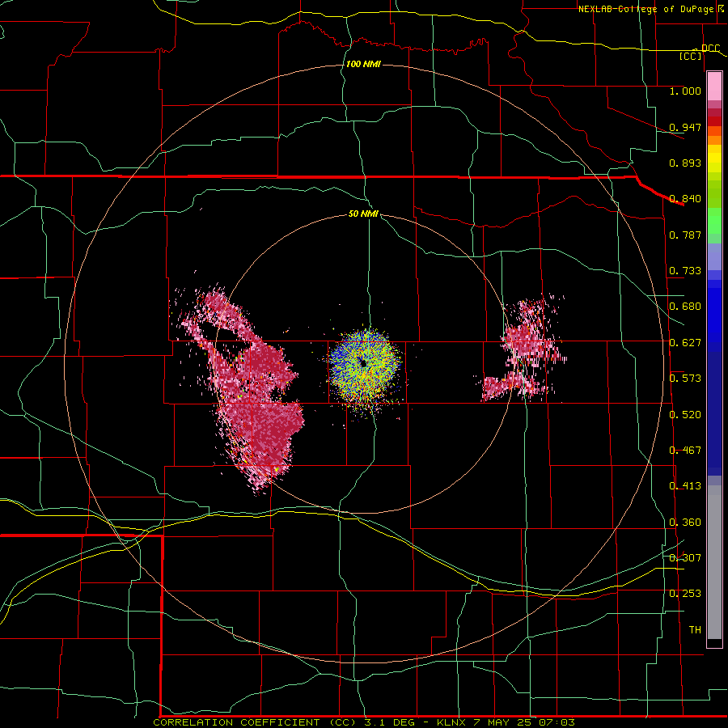
Task: Pick the light pink top color bar segment
Action: 714,87
